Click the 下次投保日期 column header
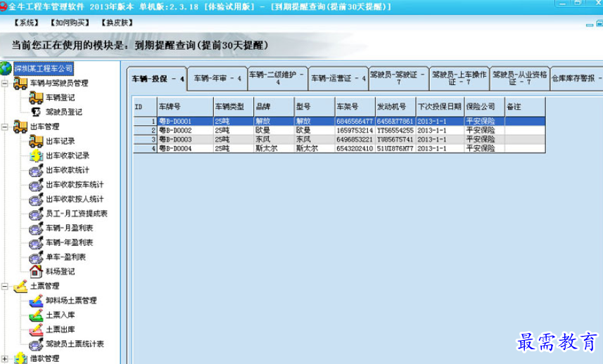This screenshot has width=603, height=364. coord(439,107)
